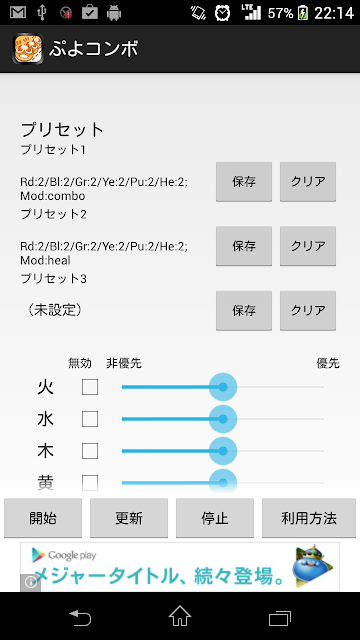Tap the back navigation arrow

(80, 617)
